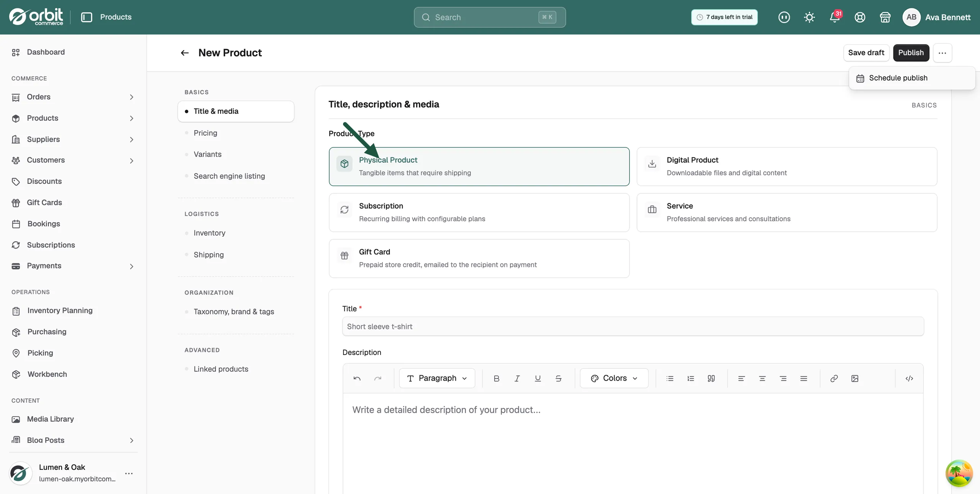This screenshot has width=980, height=494.
Task: Select Digital Product type
Action: pyautogui.click(x=787, y=167)
